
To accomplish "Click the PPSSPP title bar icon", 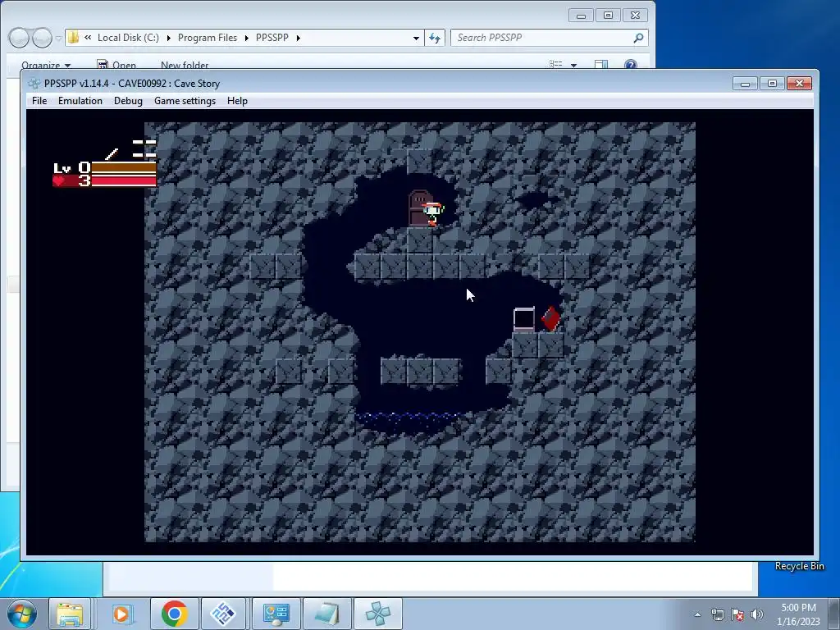I will pyautogui.click(x=34, y=84).
